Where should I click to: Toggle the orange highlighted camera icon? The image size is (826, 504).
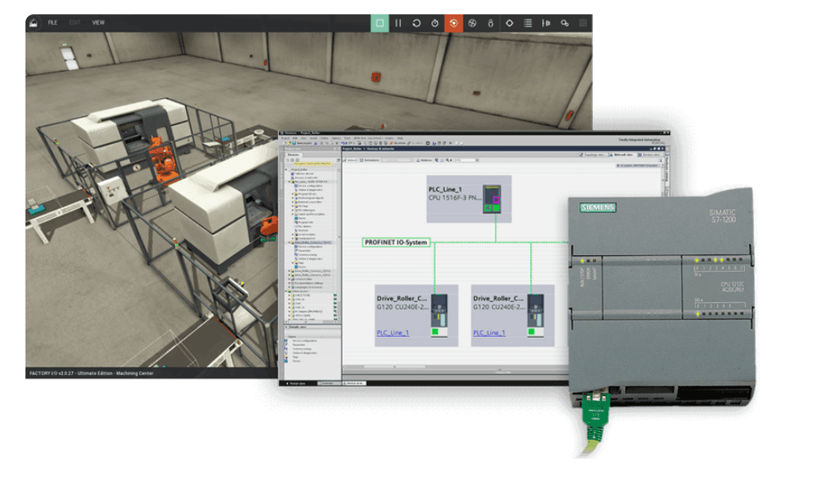(453, 23)
